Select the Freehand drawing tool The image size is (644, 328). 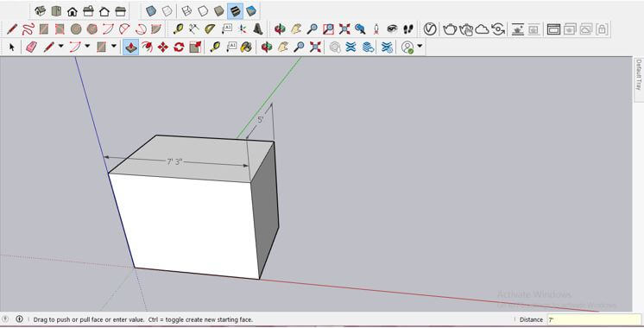(28, 29)
